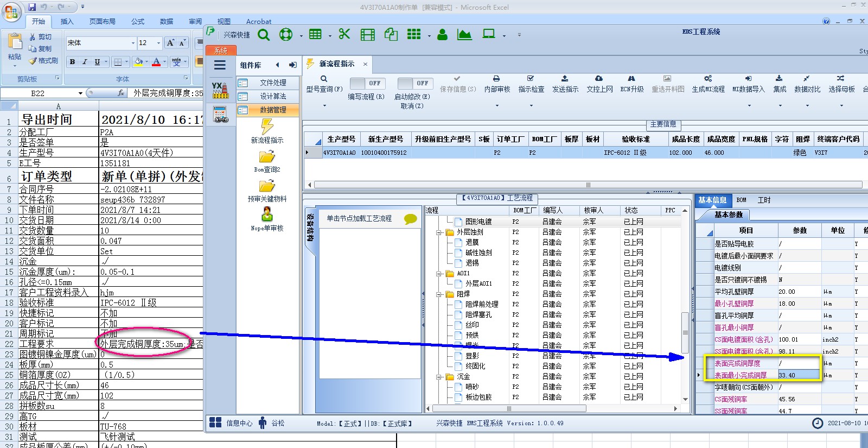Open the green apps grid icon
The image size is (868, 448).
[x=414, y=34]
